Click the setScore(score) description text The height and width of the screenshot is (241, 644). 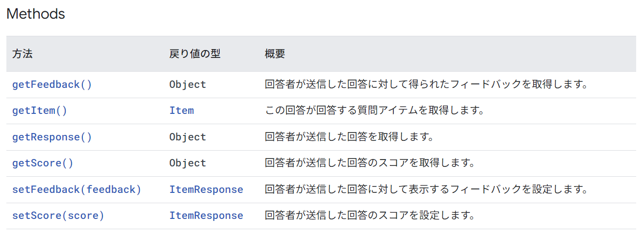coord(370,215)
